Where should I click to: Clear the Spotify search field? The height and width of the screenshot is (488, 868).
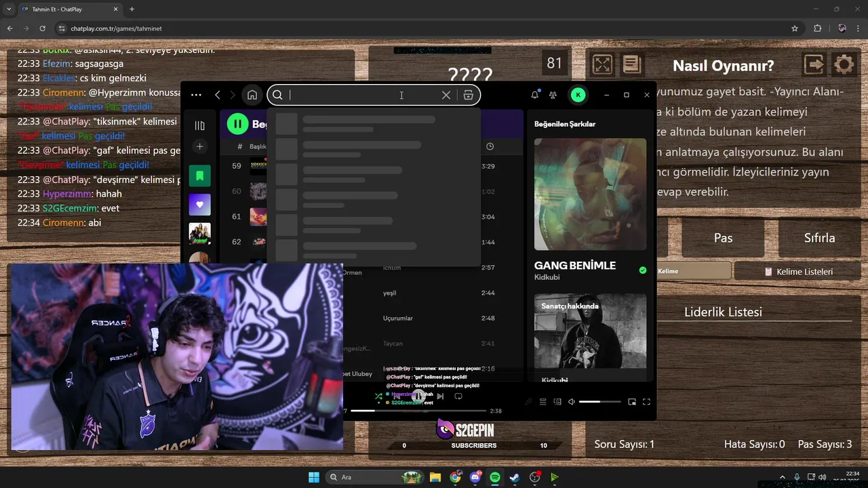pyautogui.click(x=446, y=95)
